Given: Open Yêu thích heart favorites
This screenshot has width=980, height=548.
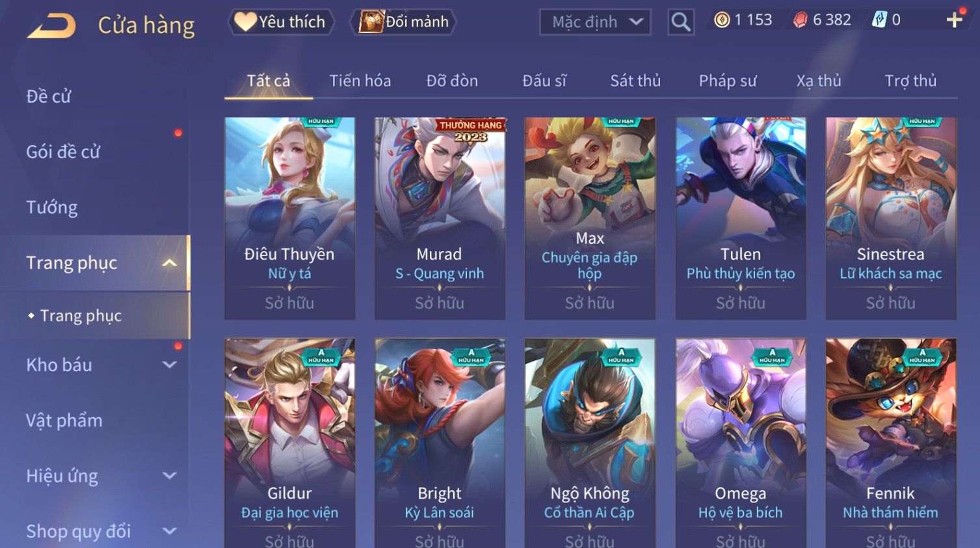Looking at the screenshot, I should (281, 21).
